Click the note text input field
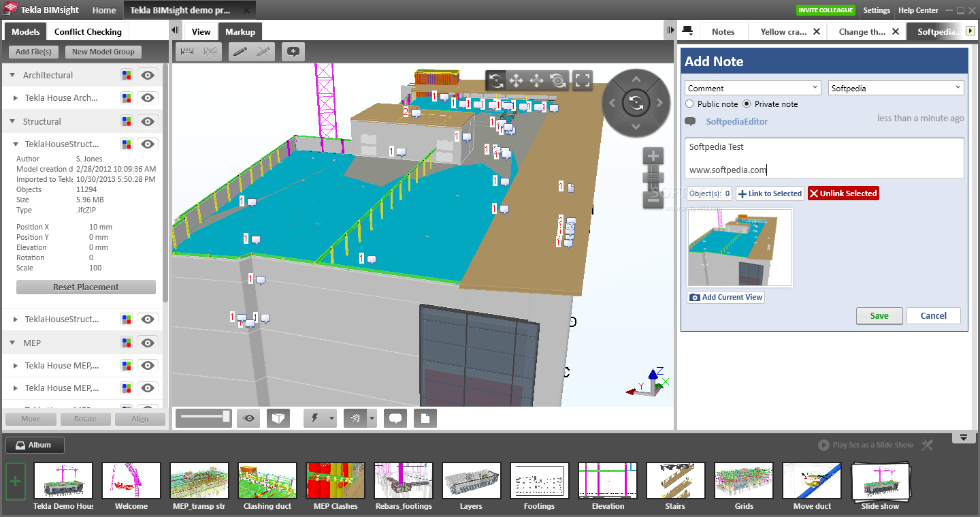Image resolution: width=980 pixels, height=517 pixels. coord(824,159)
